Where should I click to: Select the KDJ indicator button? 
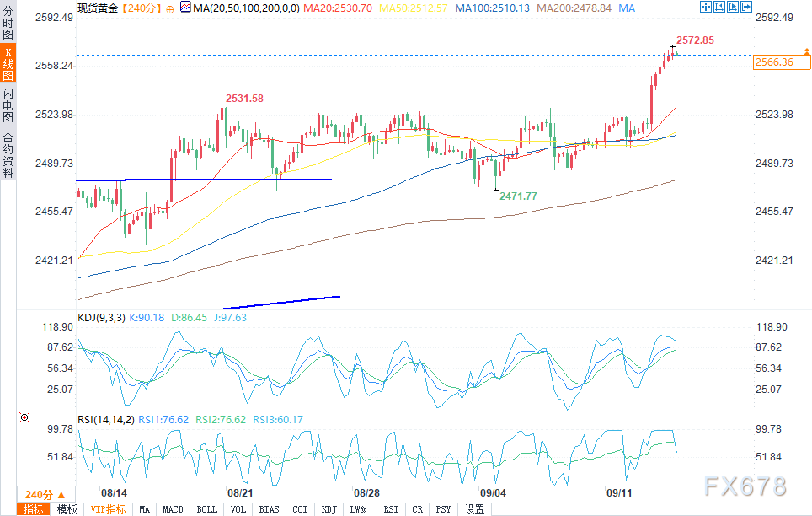click(x=329, y=509)
